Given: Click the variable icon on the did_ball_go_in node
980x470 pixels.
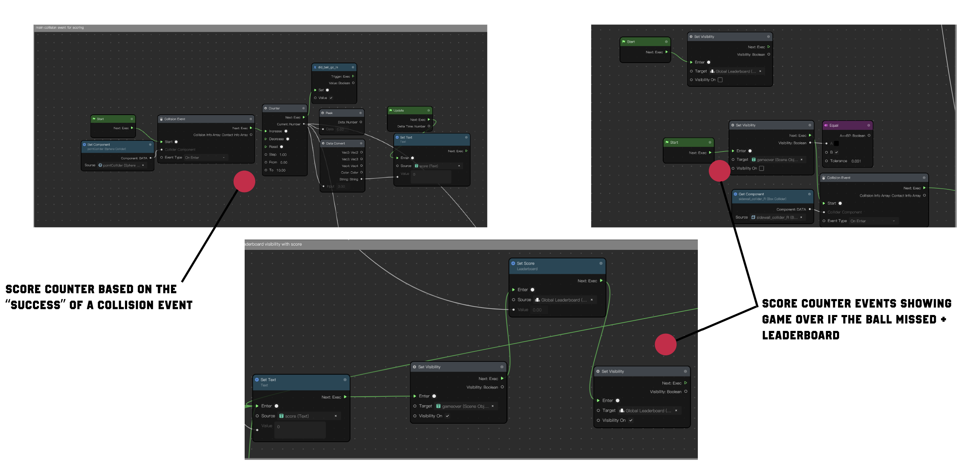Looking at the screenshot, I should click(315, 67).
